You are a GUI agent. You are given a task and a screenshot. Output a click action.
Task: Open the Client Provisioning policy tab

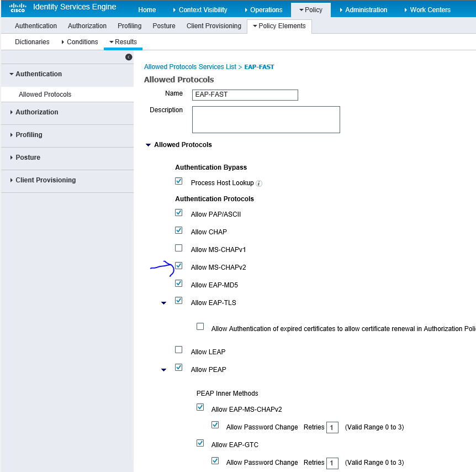[x=214, y=26]
